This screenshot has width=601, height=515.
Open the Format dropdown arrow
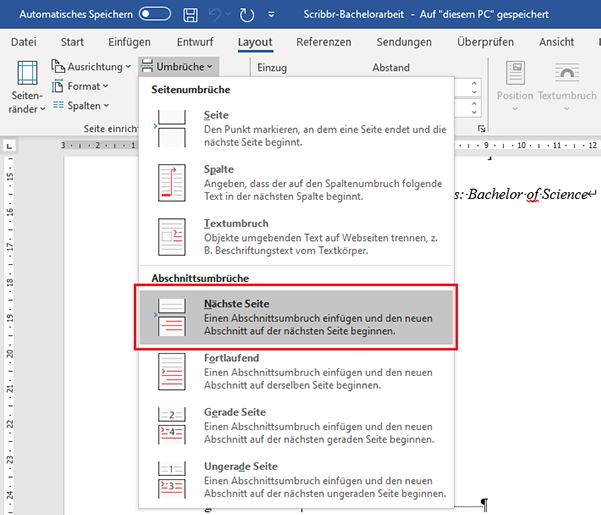click(105, 86)
